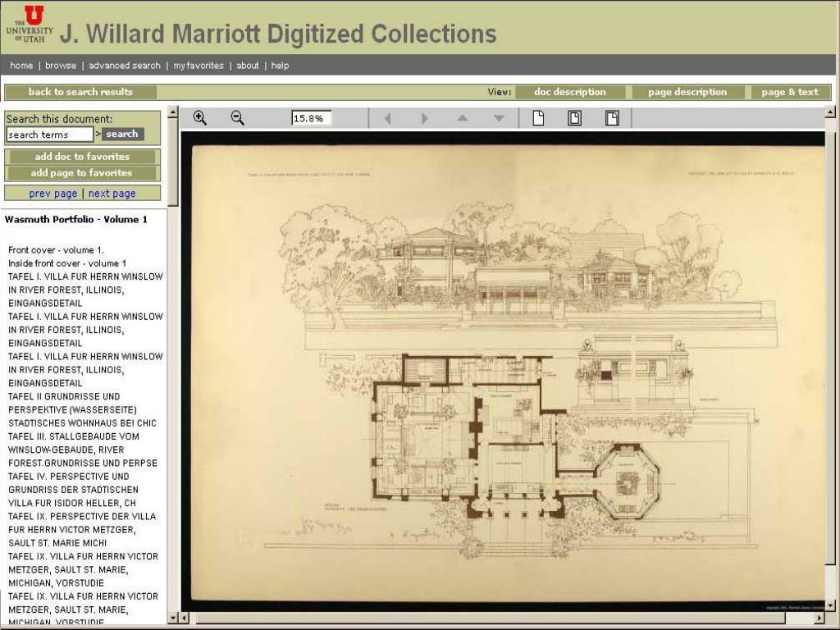This screenshot has height=630, width=840.
Task: Click image viewer horizontal scroll left arrow
Action: tap(185, 619)
